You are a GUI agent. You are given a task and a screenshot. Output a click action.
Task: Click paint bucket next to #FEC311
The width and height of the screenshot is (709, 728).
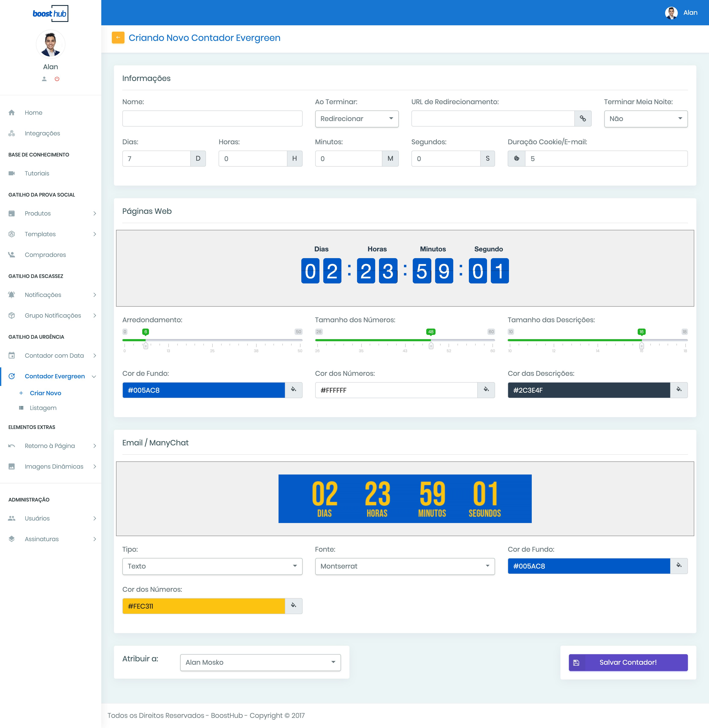coord(294,605)
